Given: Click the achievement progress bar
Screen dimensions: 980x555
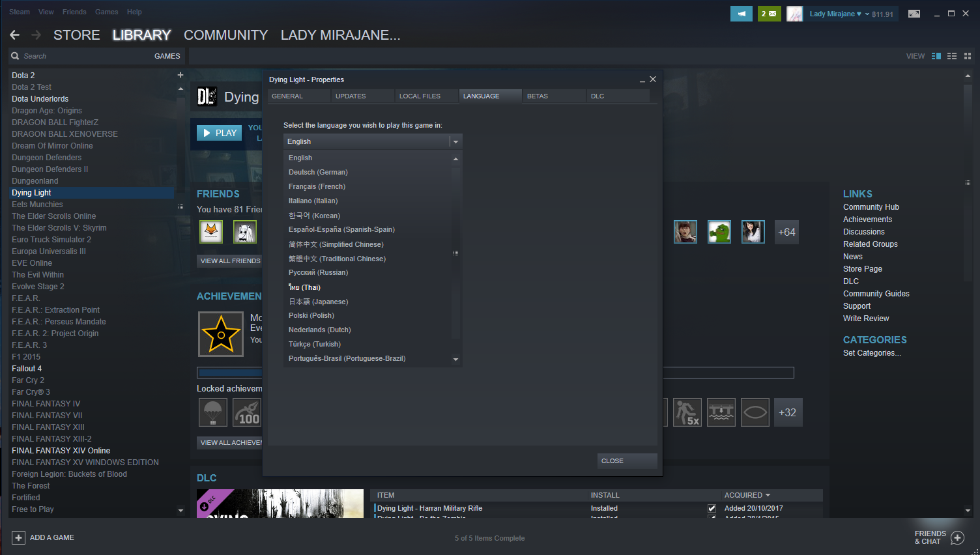Looking at the screenshot, I should [x=495, y=373].
